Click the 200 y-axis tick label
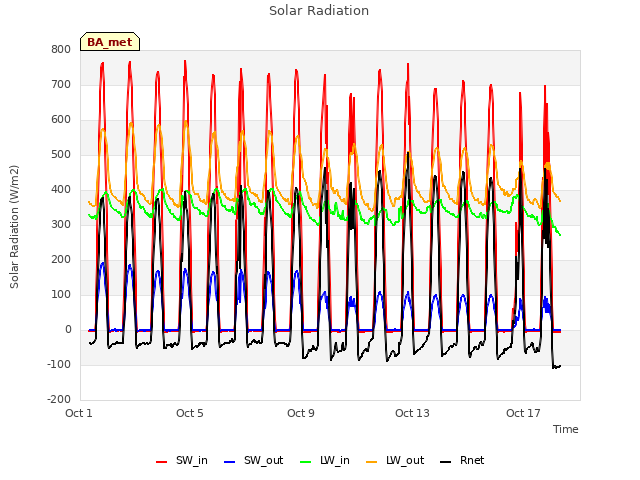 (x=61, y=260)
